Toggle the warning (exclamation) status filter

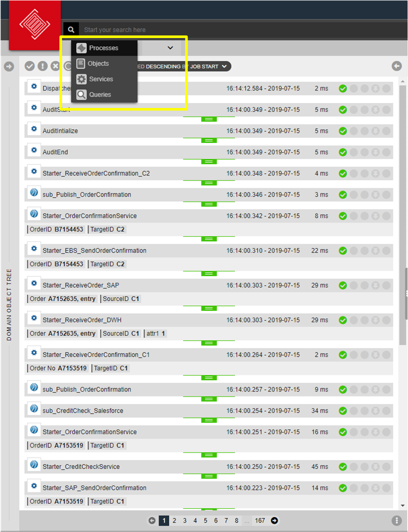coord(42,66)
